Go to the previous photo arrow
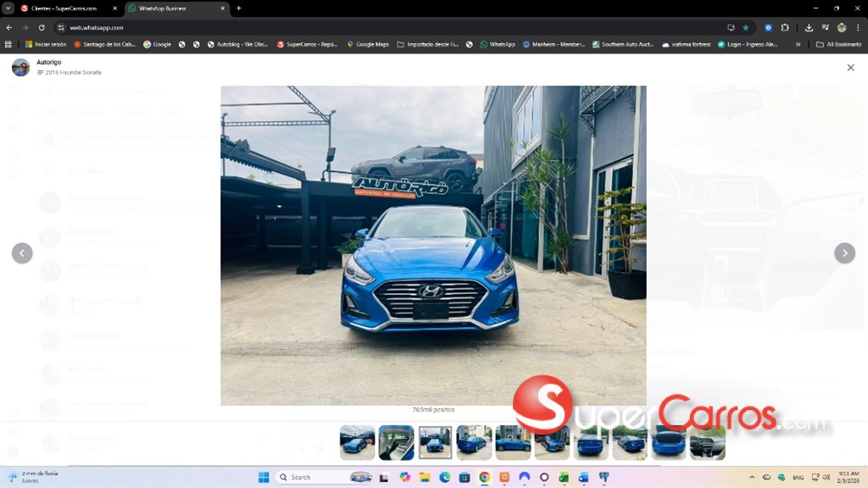Screen dimensions: 868x488 click(22, 253)
